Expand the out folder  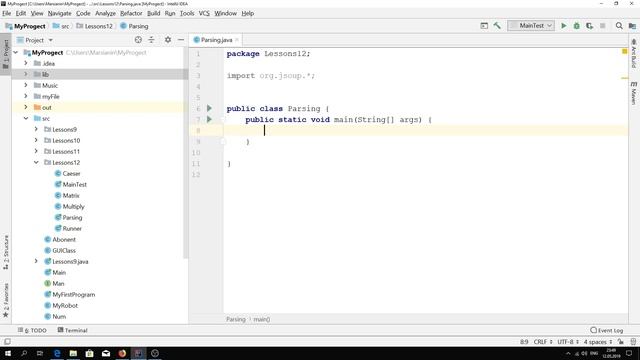click(26, 107)
